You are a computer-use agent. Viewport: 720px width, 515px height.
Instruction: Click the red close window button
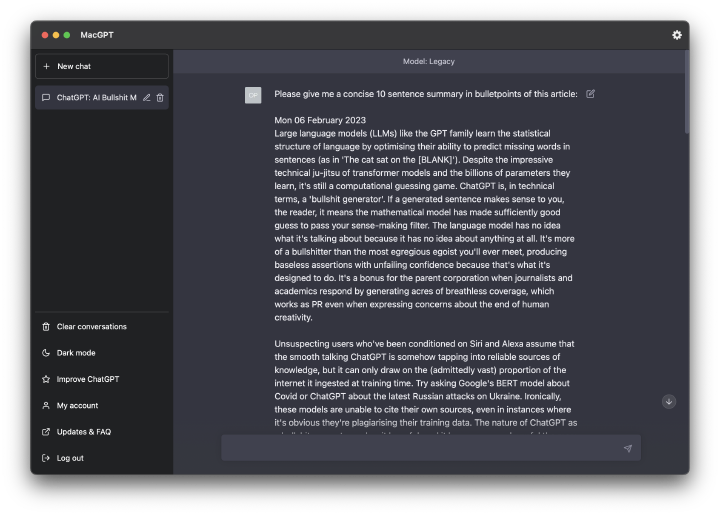pyautogui.click(x=45, y=35)
